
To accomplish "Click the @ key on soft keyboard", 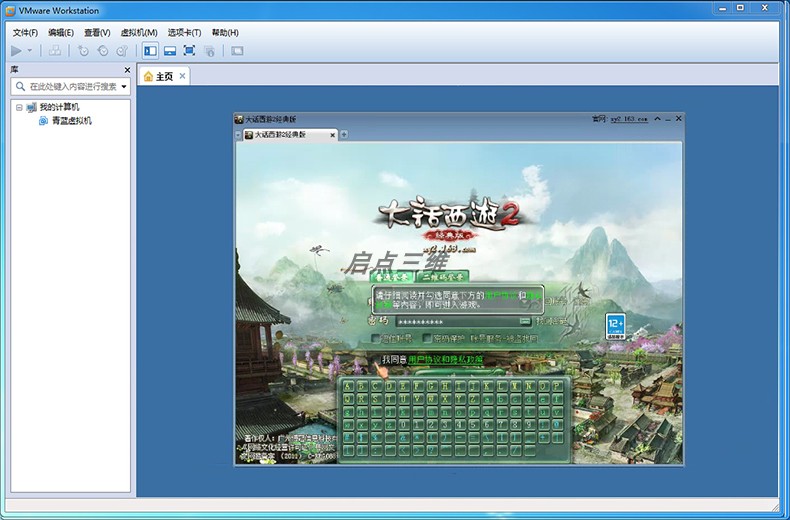I will (558, 425).
